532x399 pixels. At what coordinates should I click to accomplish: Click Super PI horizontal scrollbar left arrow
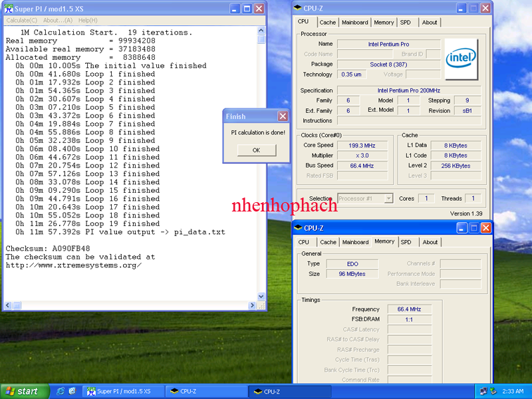click(x=8, y=305)
